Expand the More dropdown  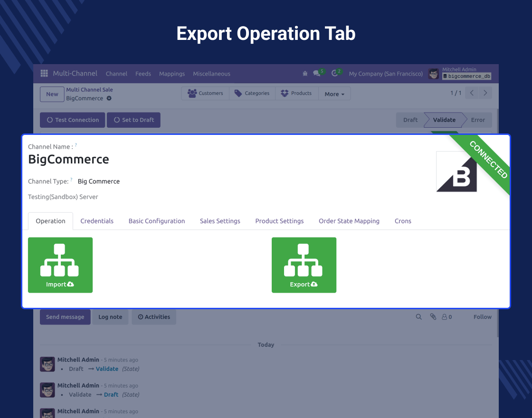[x=334, y=94]
